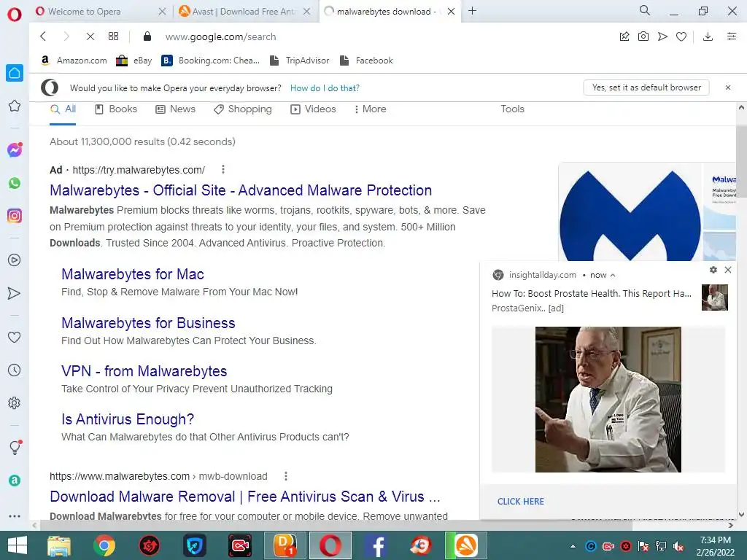This screenshot has height=560, width=747.
Task: Open the edit page pencil icon in toolbar
Action: tap(624, 36)
